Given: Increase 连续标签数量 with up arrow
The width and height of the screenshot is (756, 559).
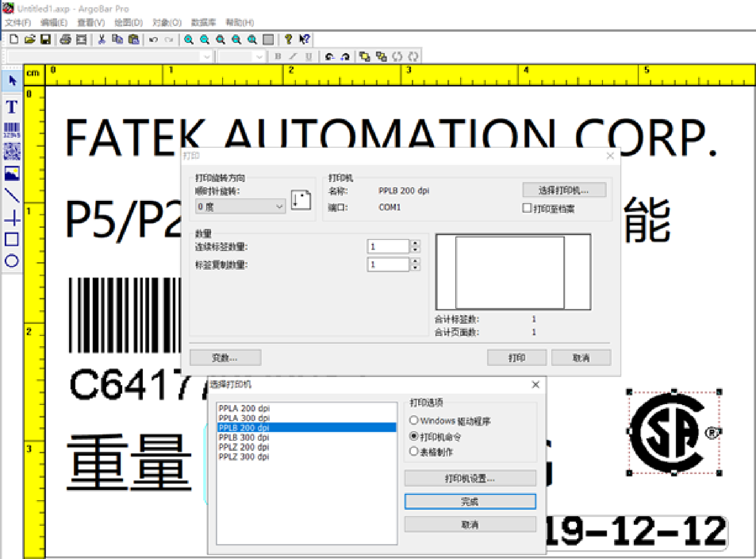Looking at the screenshot, I should click(x=415, y=243).
